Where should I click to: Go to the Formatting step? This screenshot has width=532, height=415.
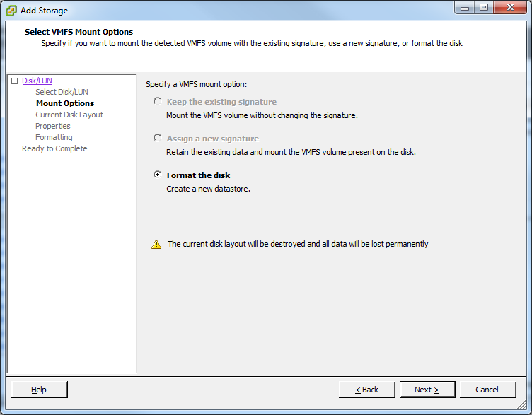point(54,137)
